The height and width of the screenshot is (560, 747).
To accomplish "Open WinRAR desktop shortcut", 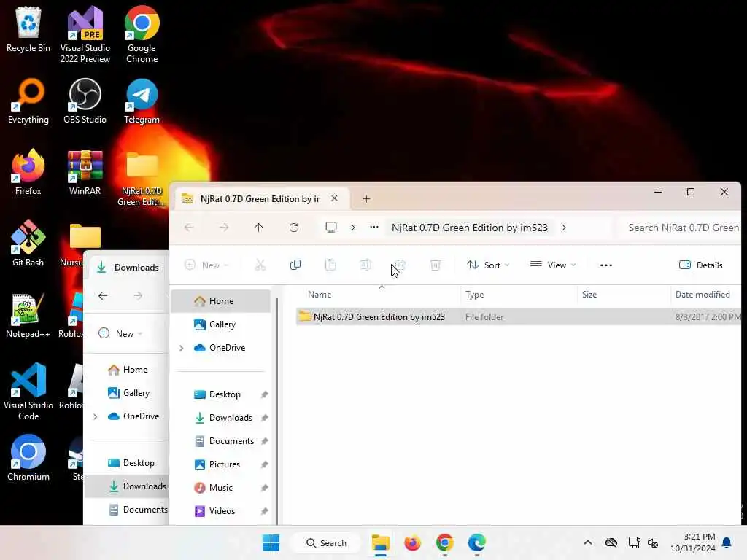I will (85, 172).
